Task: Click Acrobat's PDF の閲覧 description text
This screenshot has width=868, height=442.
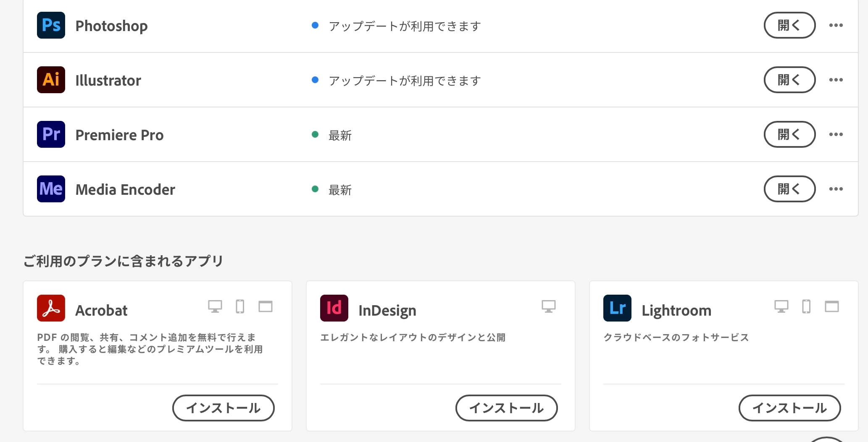Action: [150, 349]
